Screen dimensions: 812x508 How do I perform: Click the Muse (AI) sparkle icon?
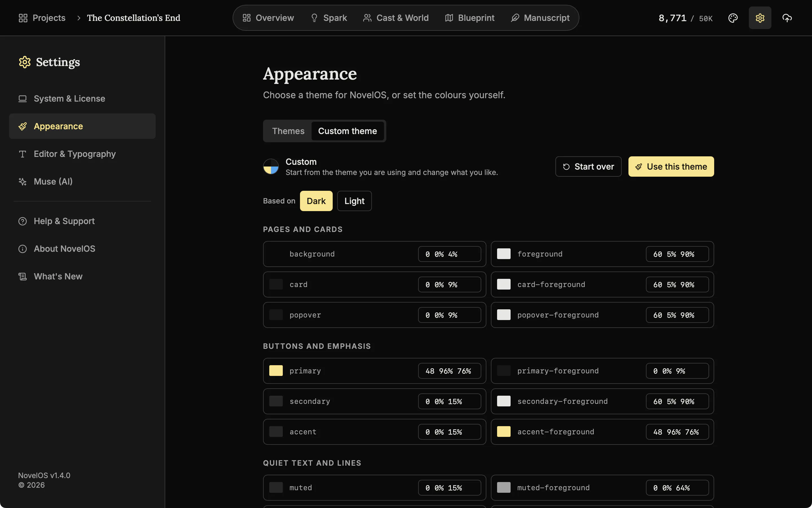(x=23, y=181)
